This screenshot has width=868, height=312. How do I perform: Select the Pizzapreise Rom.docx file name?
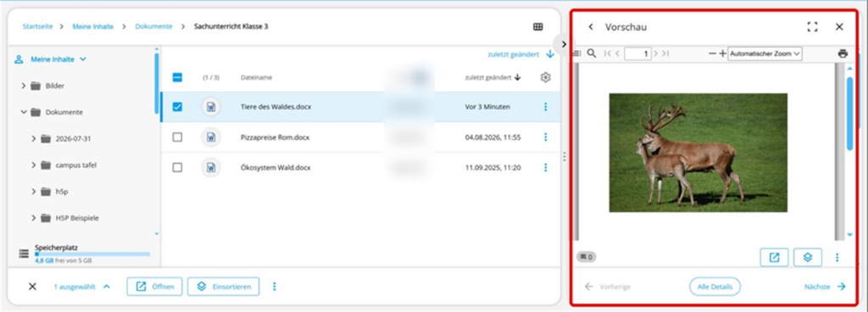coord(275,137)
